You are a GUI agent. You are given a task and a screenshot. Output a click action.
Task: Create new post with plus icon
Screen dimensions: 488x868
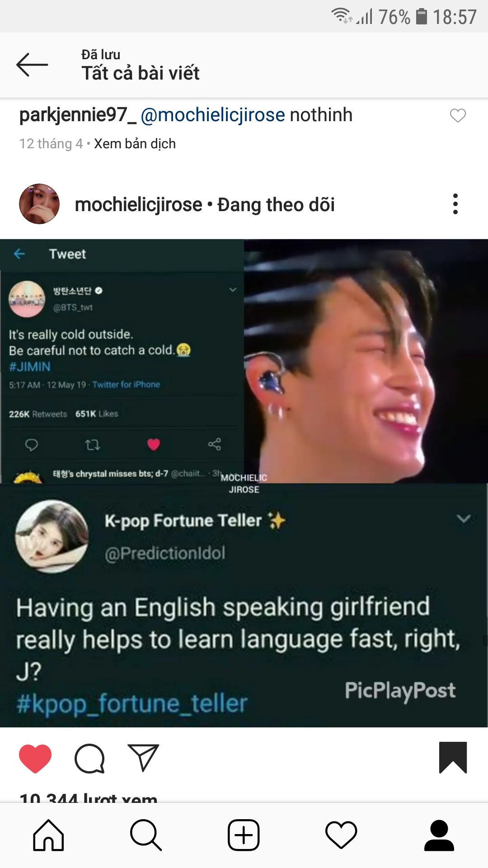coord(244,835)
